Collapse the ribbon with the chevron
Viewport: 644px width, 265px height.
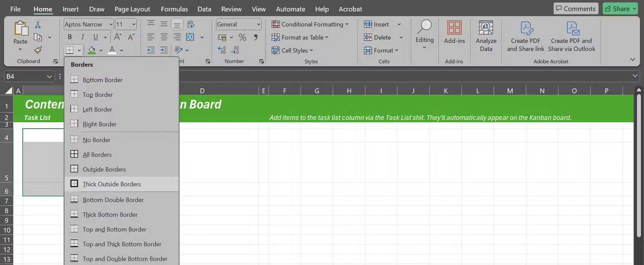pos(632,60)
